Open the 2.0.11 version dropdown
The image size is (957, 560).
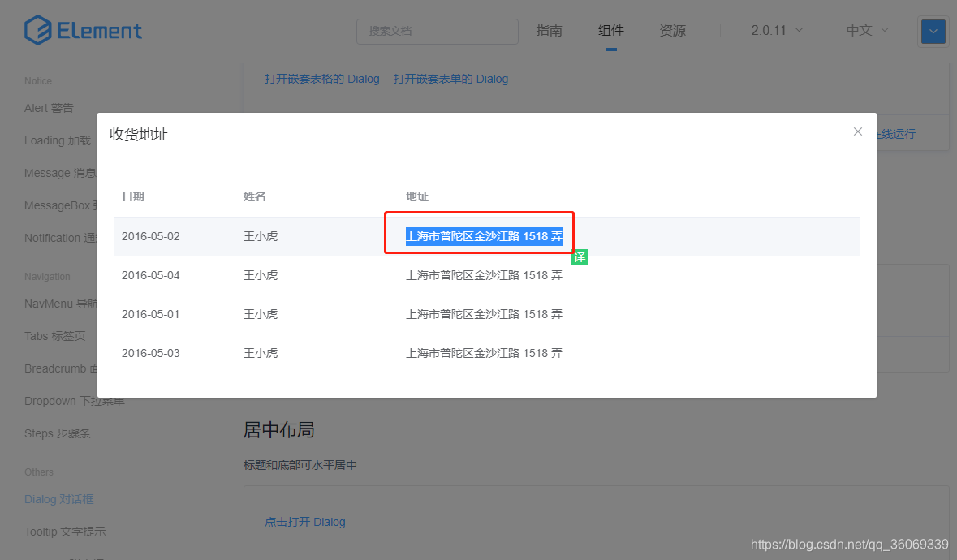[x=774, y=29]
